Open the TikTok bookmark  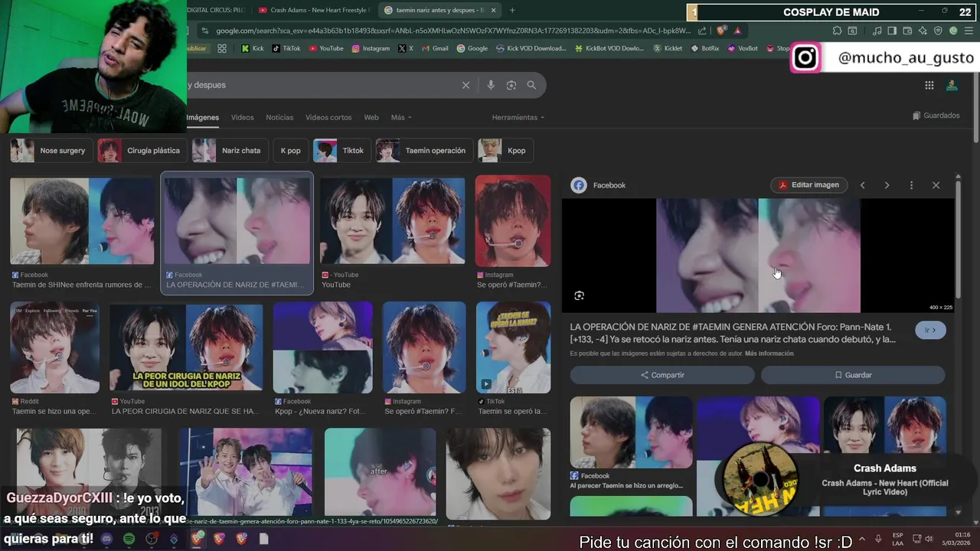click(x=286, y=48)
